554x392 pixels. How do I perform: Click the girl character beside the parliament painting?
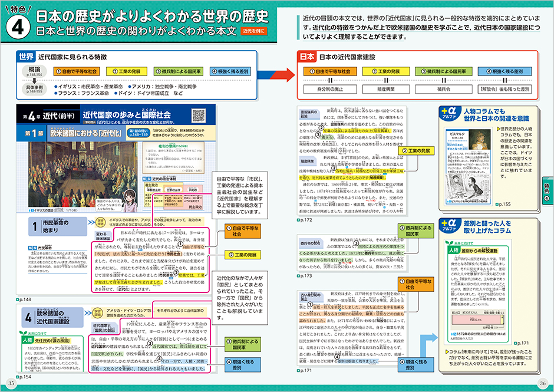130,200
